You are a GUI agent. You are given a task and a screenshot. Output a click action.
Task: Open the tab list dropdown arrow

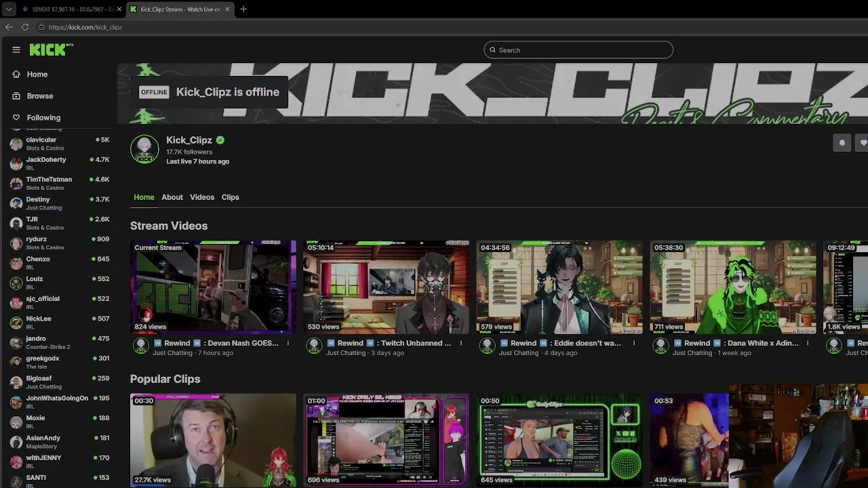click(8, 9)
